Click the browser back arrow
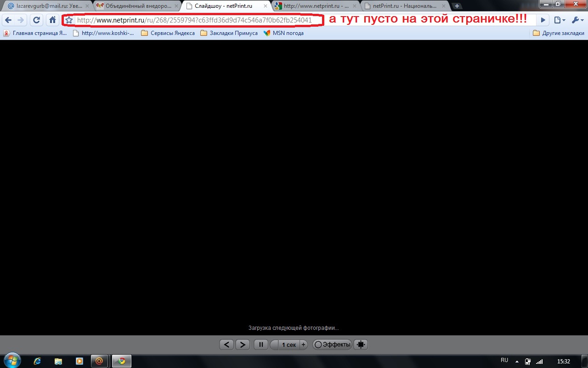588x368 pixels. (x=8, y=20)
